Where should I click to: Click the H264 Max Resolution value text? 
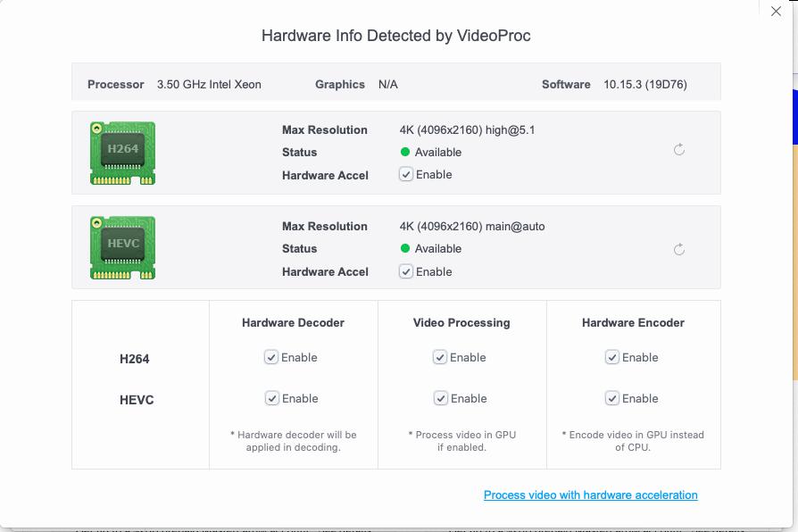pyautogui.click(x=467, y=130)
